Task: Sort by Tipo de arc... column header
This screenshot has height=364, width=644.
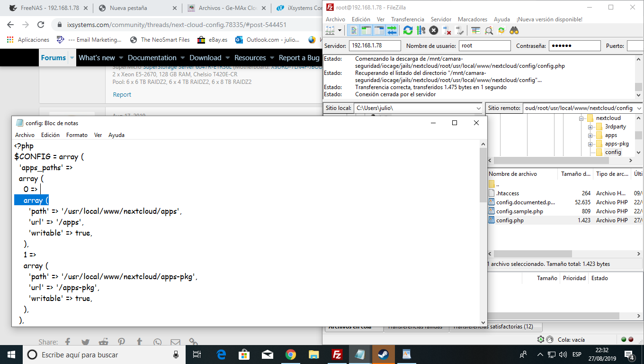Action: click(x=612, y=174)
